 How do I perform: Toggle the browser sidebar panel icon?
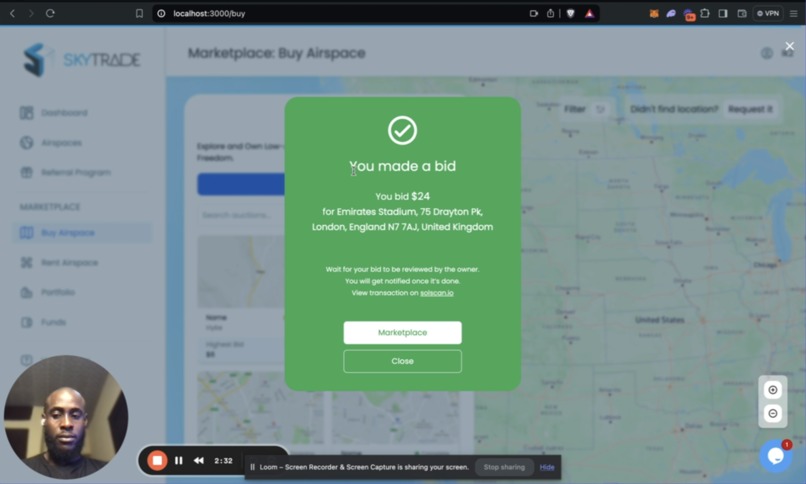coord(723,13)
